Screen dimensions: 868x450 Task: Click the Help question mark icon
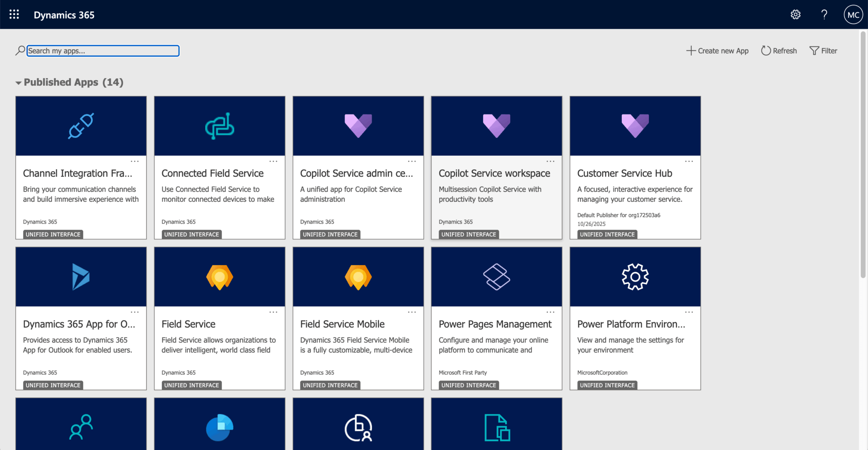coord(824,14)
